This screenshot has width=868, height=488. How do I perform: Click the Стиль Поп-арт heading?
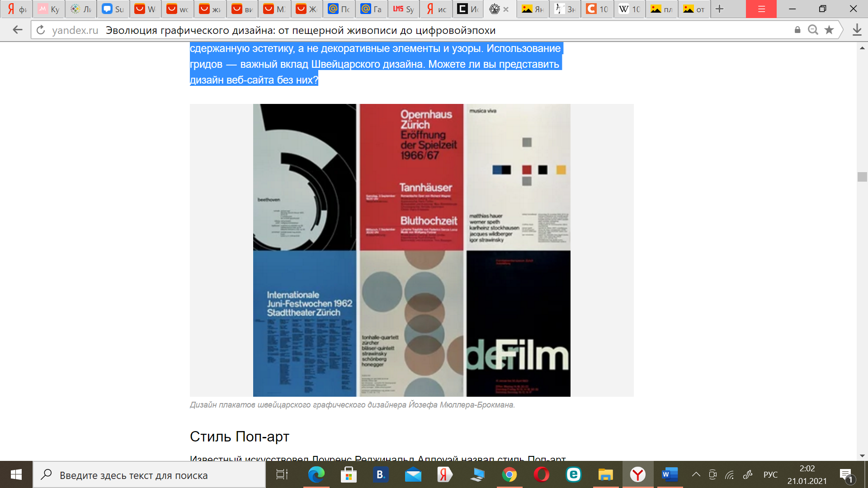click(x=239, y=436)
